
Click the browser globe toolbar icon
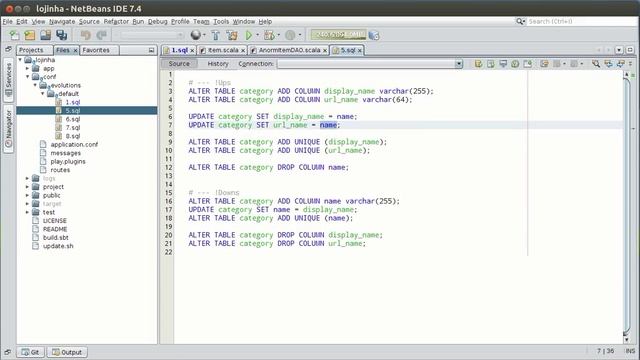196,35
